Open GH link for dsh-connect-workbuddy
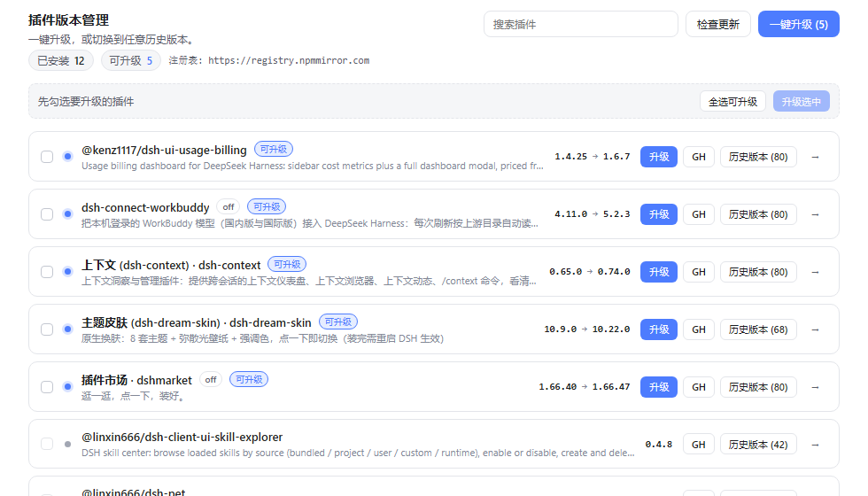 click(699, 214)
